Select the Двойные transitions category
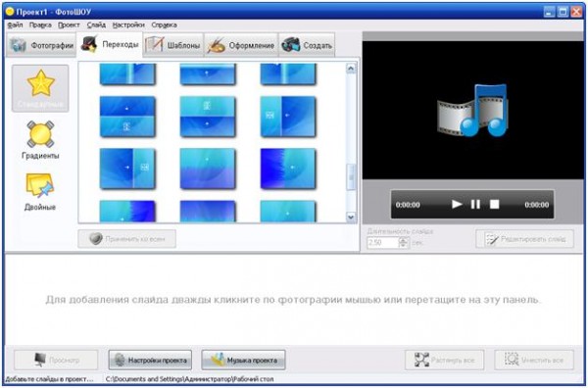 pyautogui.click(x=40, y=191)
